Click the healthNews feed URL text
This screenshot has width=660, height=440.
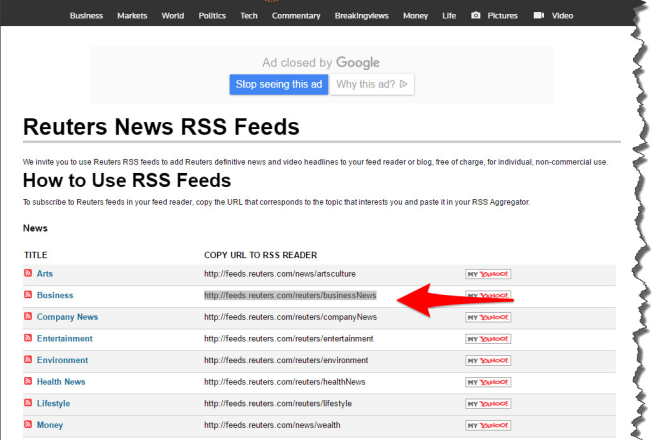[285, 382]
